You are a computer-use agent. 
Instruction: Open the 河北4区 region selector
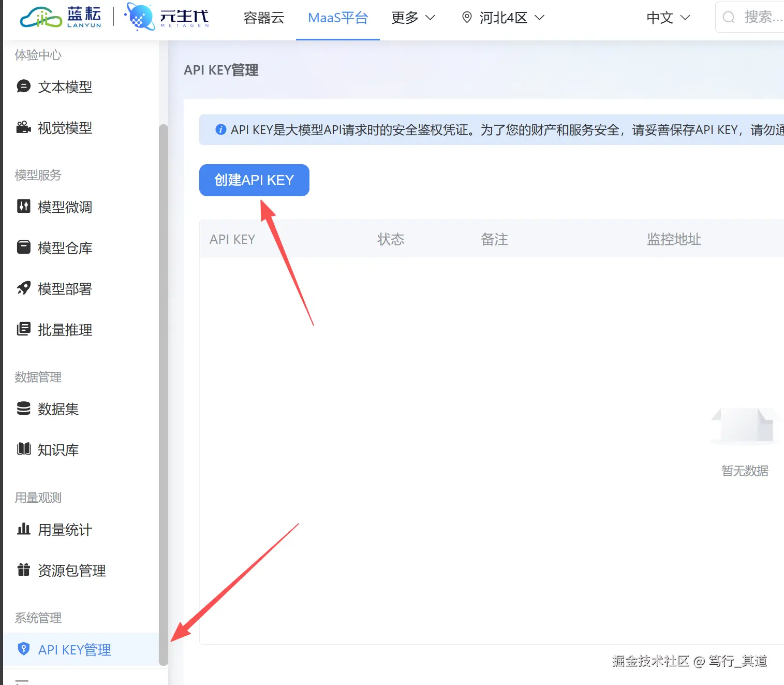click(x=501, y=18)
